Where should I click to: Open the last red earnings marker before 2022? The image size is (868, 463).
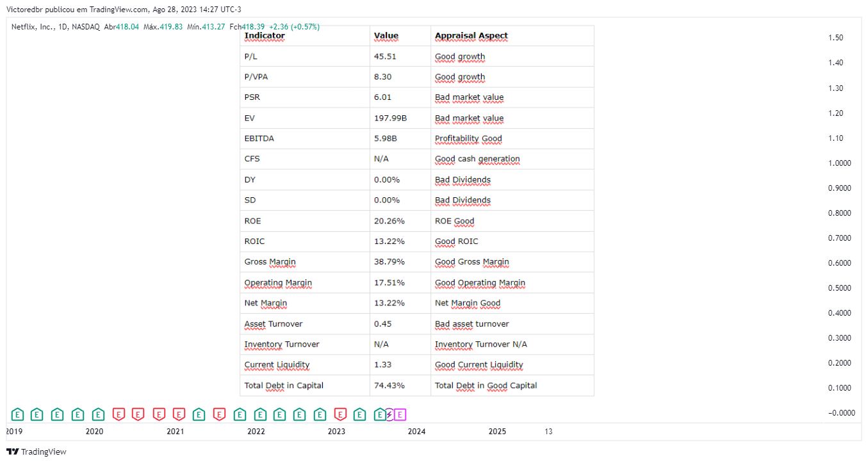tap(219, 414)
